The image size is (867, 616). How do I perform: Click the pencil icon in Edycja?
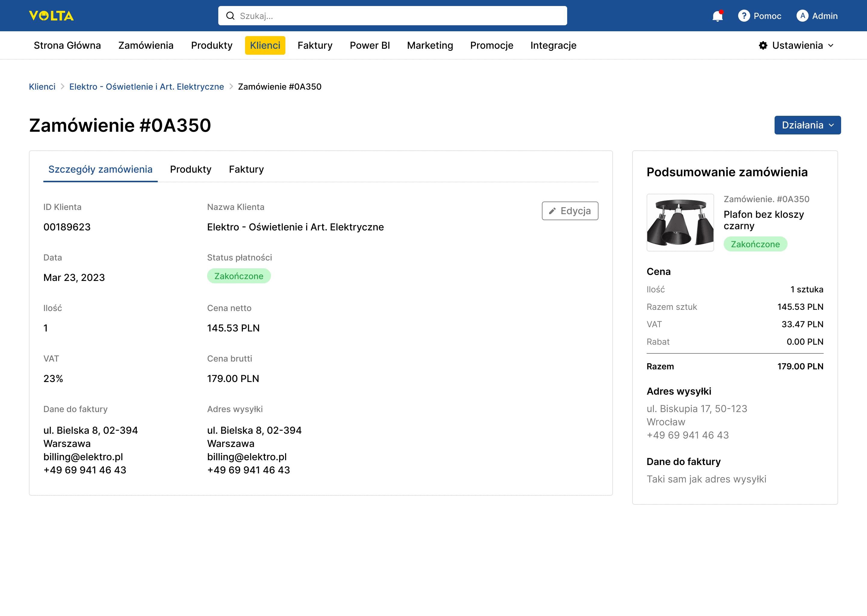click(552, 211)
